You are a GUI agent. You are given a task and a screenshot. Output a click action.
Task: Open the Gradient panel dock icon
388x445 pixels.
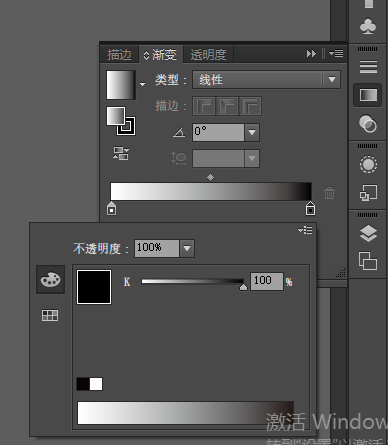tap(368, 95)
